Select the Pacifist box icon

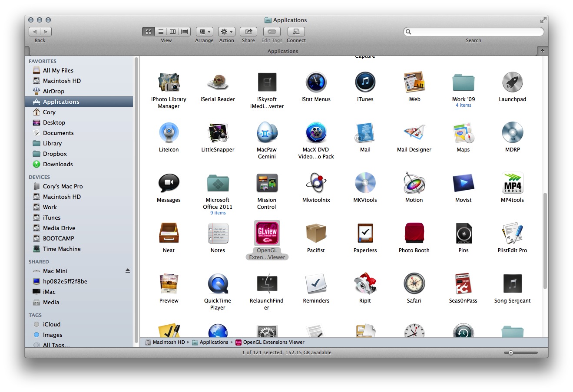(316, 233)
